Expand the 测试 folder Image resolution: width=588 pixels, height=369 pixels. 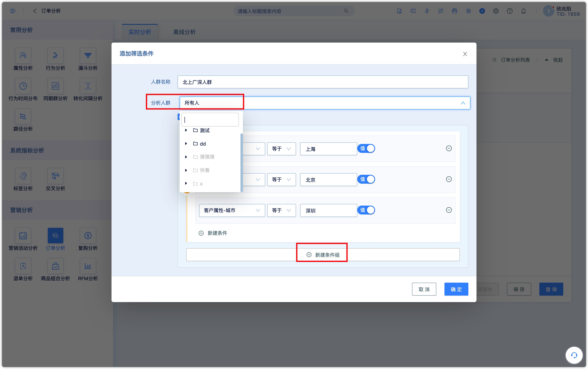186,130
